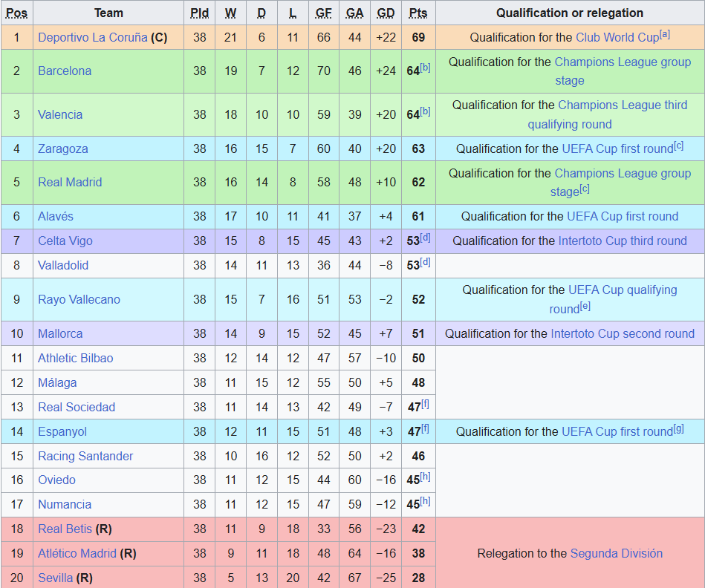Open the Valladolid team link
The width and height of the screenshot is (705, 588).
pos(63,265)
